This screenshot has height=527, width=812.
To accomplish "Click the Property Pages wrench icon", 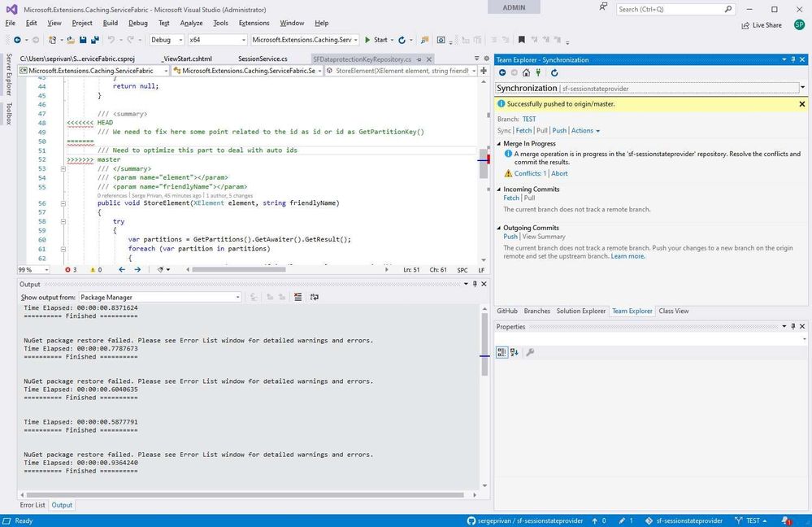I will pos(530,352).
